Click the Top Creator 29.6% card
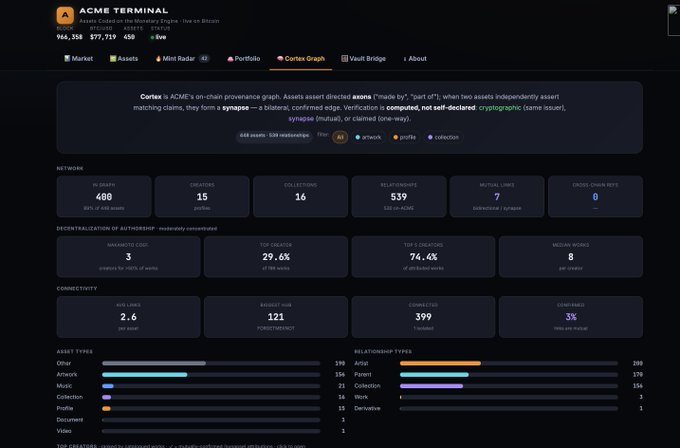 [276, 257]
